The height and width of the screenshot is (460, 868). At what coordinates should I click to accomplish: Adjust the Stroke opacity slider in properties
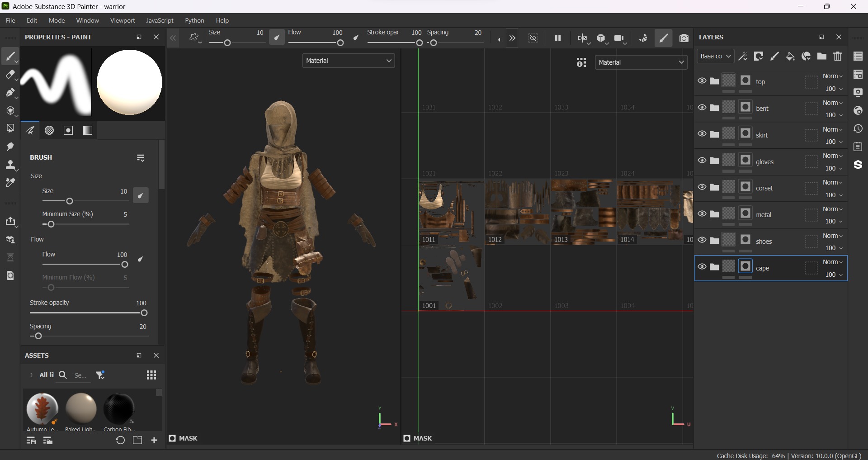pyautogui.click(x=144, y=313)
